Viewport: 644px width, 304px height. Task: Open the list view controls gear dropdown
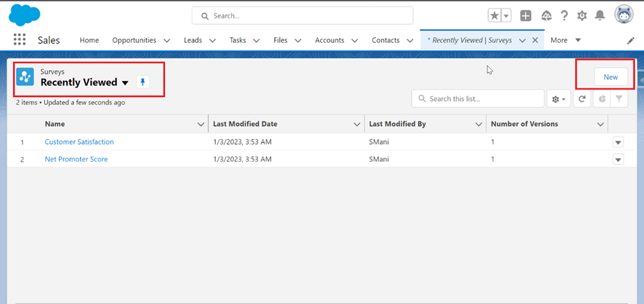(559, 99)
